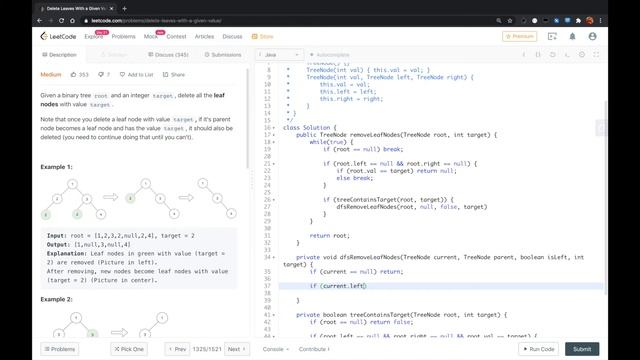Open the Problems list button

coord(60,349)
